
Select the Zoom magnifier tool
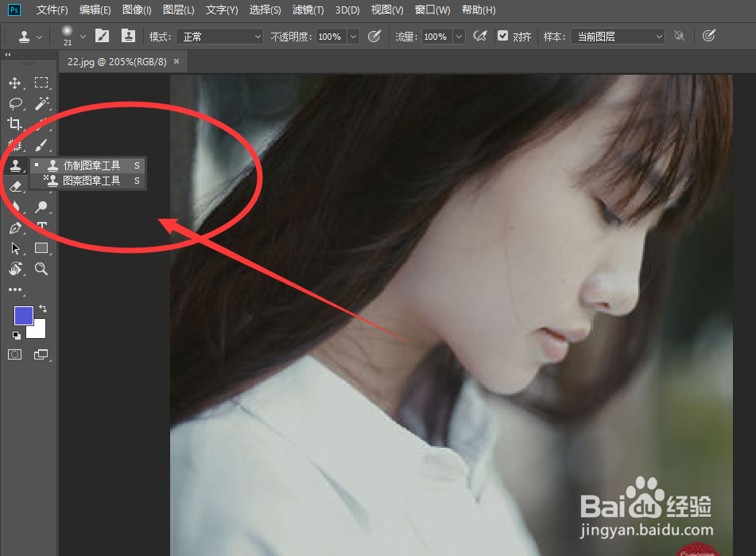point(41,269)
